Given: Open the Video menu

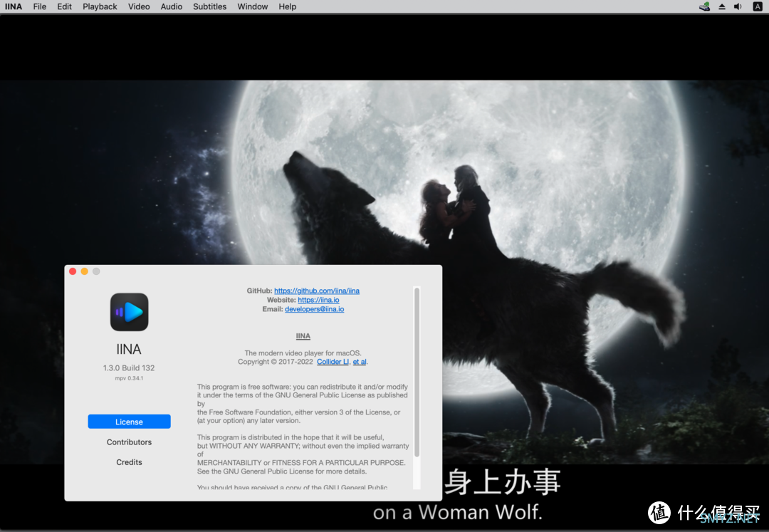Looking at the screenshot, I should (x=139, y=6).
